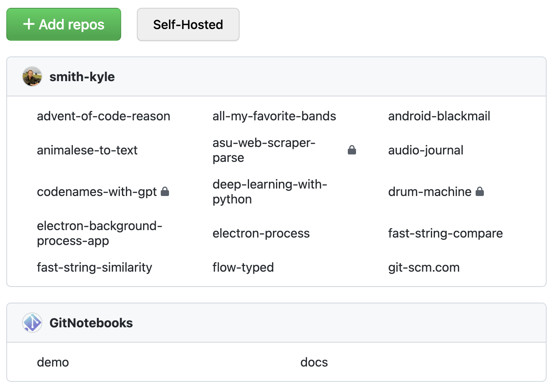Open the audio-journal repo
This screenshot has height=392, width=556.
click(x=425, y=150)
